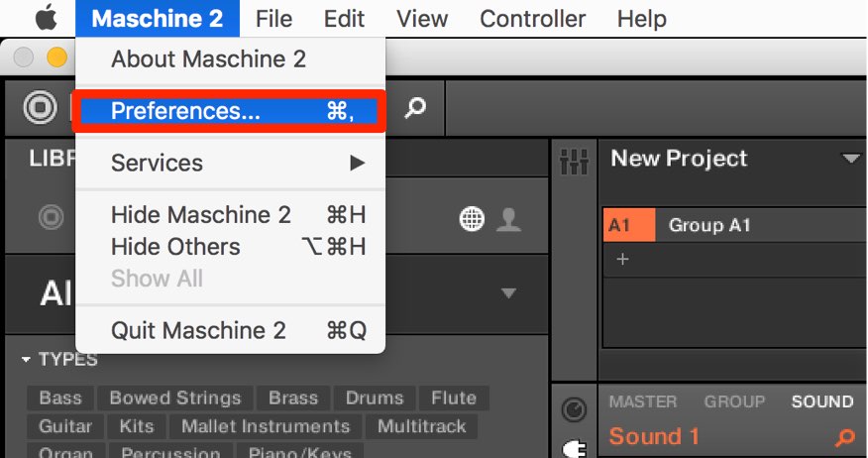
Task: Filter by Brass type tag
Action: point(293,398)
